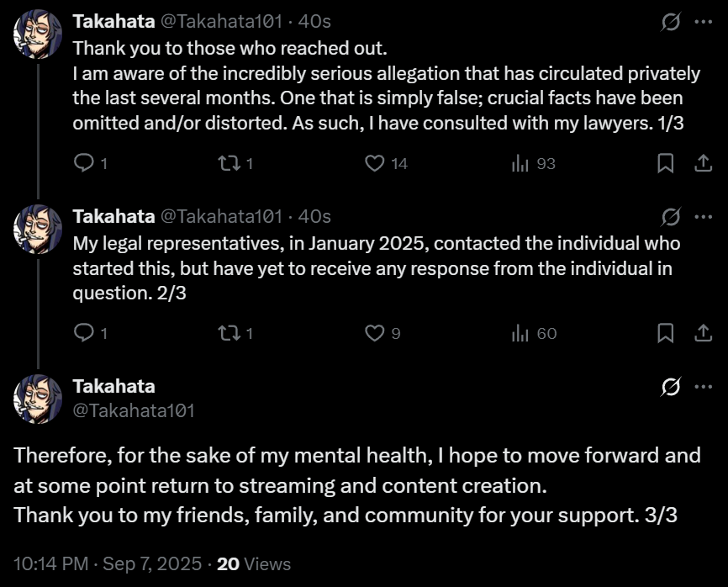The image size is (728, 587).
Task: Open Grok icon on first tweet
Action: (x=671, y=23)
